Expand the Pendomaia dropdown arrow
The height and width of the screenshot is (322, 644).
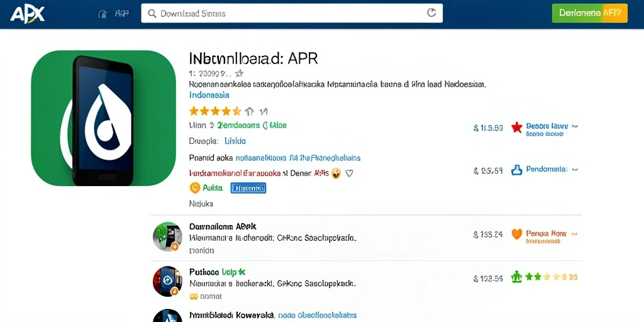click(x=575, y=169)
